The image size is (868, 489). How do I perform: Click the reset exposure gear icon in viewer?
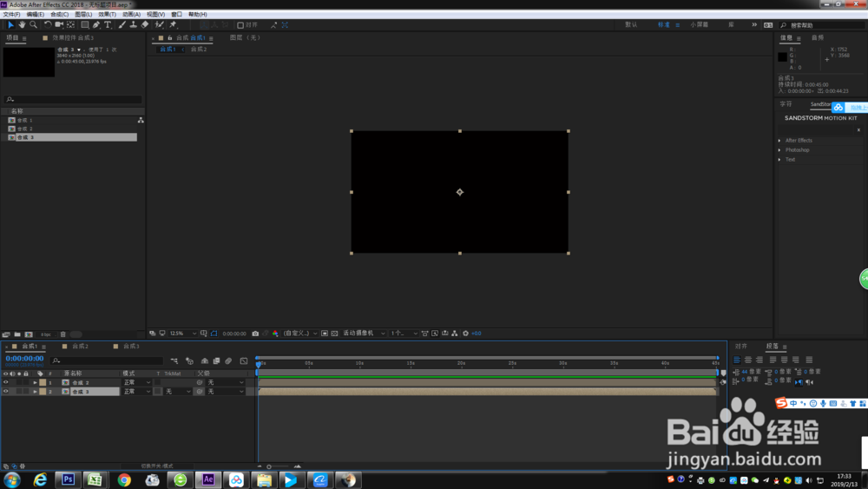(x=465, y=334)
